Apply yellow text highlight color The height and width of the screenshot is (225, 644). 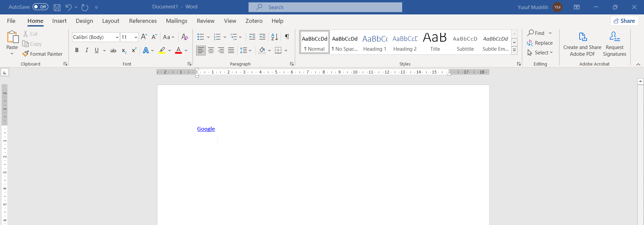(162, 50)
